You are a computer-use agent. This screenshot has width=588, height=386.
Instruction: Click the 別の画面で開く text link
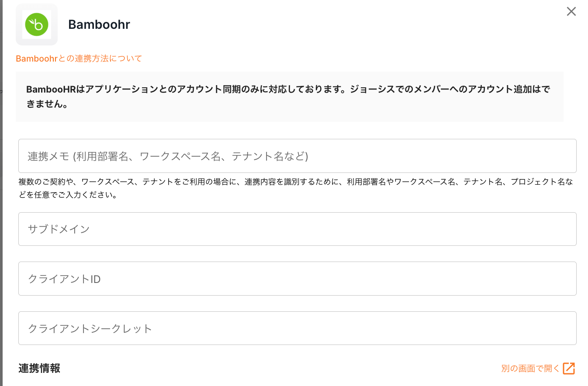[530, 369]
